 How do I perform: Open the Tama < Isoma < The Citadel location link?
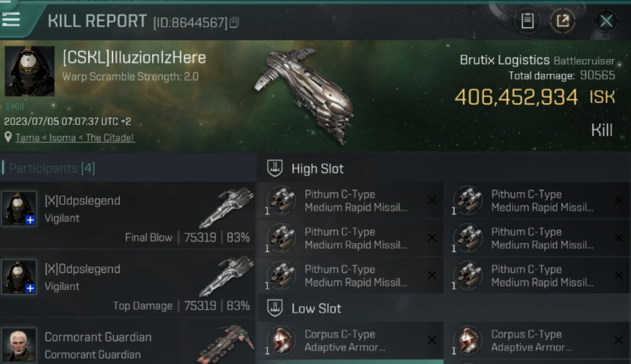click(x=75, y=138)
